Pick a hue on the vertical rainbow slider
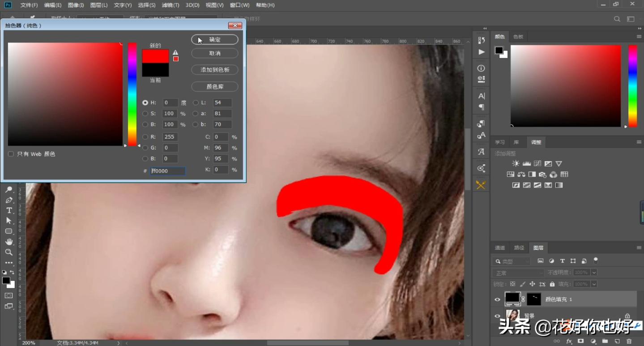 tap(132, 90)
